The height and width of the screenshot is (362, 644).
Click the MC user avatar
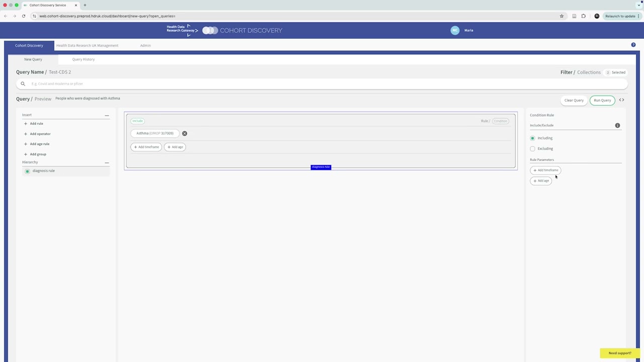455,30
